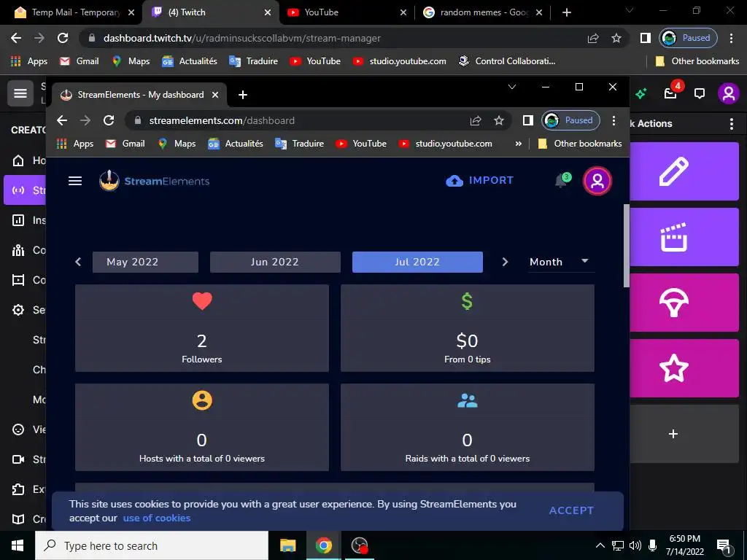Click the IMPORT cloud button
Image resolution: width=747 pixels, height=560 pixels.
479,181
